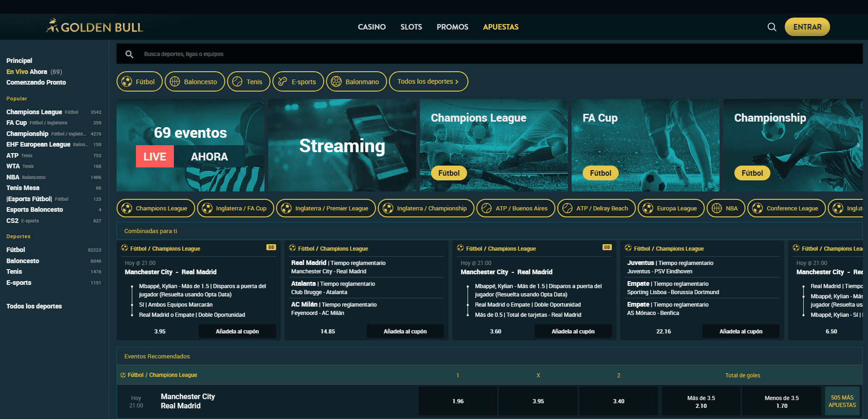Click soccer ball icon in Eventos Recomendados row

point(123,375)
